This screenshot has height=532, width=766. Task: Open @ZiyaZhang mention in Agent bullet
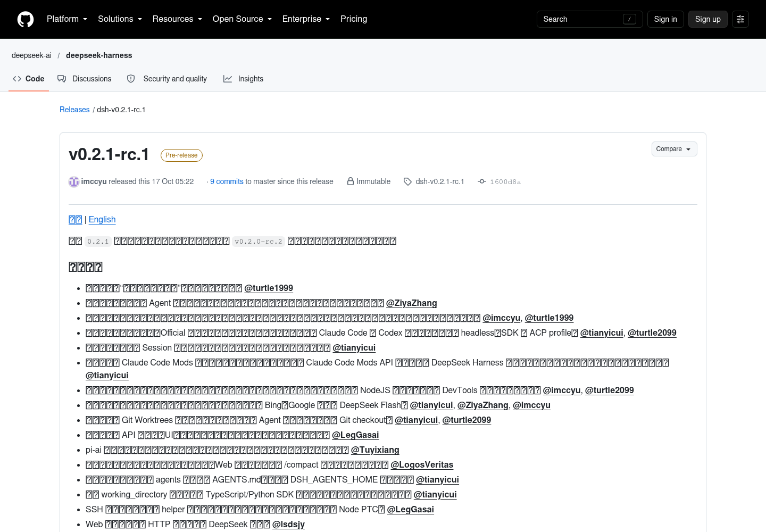[x=411, y=303]
